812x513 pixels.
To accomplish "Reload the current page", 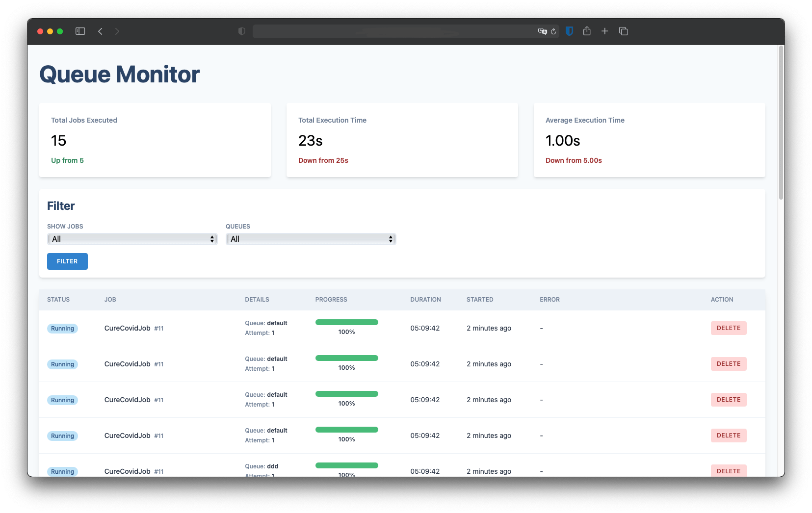I will [x=553, y=31].
